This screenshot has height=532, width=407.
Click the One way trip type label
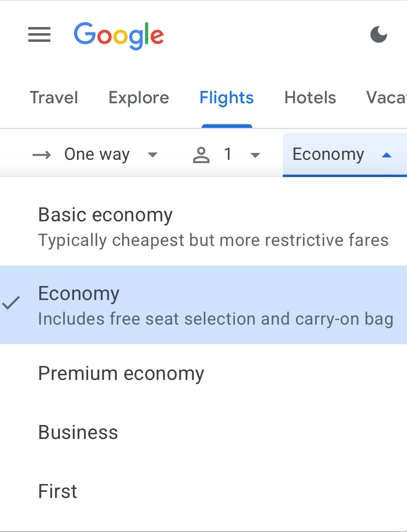coord(97,155)
